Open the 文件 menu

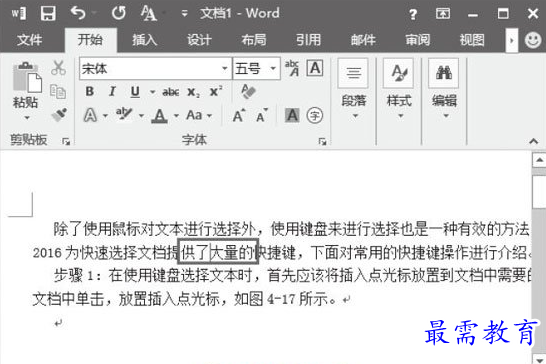click(x=30, y=40)
